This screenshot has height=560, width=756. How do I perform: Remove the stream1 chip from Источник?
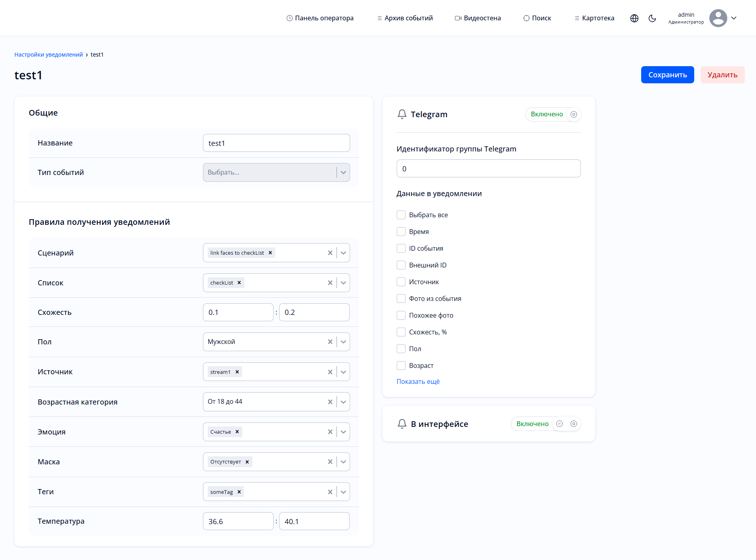[x=237, y=372]
